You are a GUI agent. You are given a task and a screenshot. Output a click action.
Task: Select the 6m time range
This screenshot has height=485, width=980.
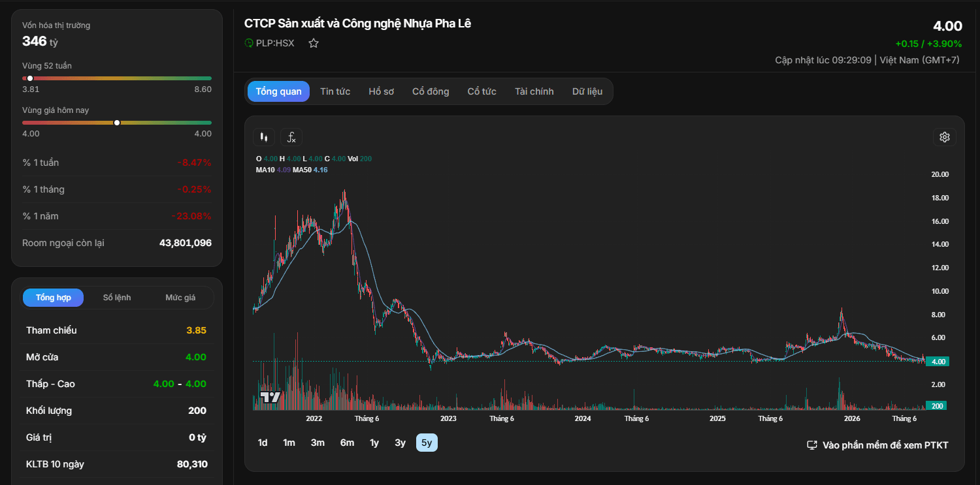tap(347, 443)
